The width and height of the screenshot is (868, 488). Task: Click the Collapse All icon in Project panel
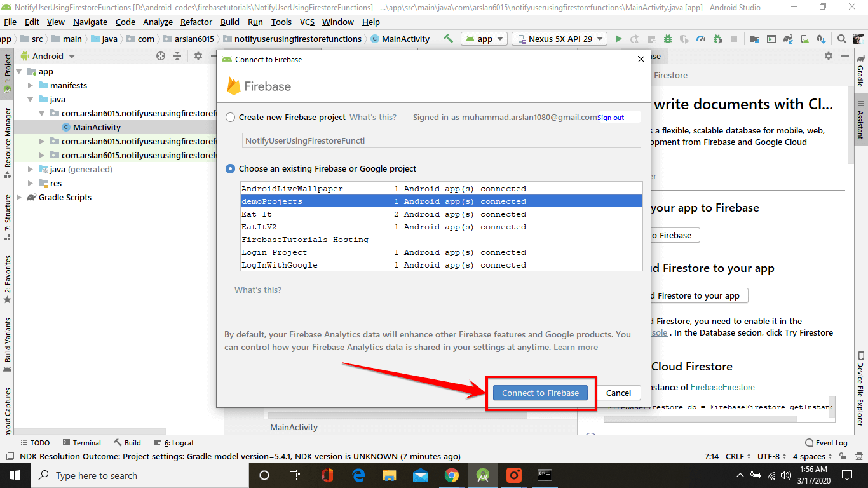click(177, 56)
